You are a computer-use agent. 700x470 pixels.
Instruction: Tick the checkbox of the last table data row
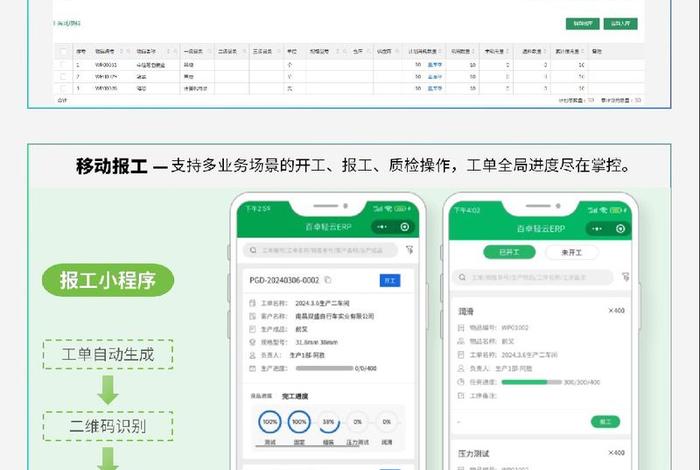(63, 88)
